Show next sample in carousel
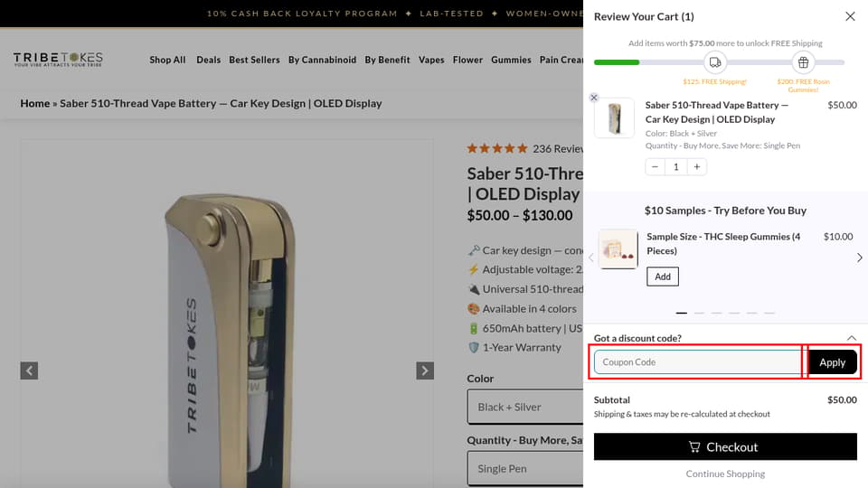Viewport: 868px width, 488px height. (x=859, y=258)
